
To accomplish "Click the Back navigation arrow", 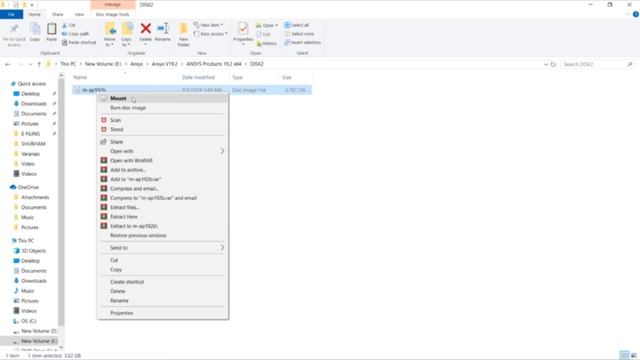I will [7, 64].
